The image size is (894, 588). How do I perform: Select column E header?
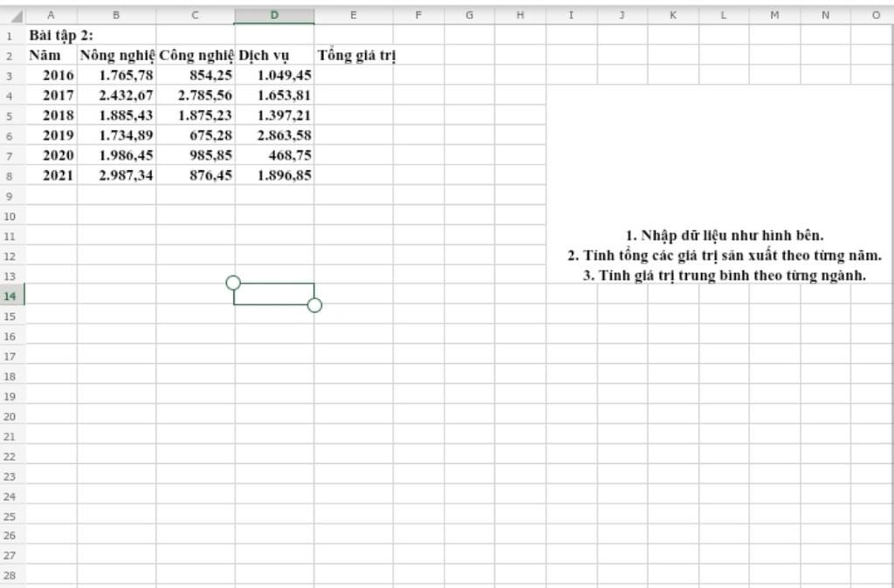tap(353, 16)
